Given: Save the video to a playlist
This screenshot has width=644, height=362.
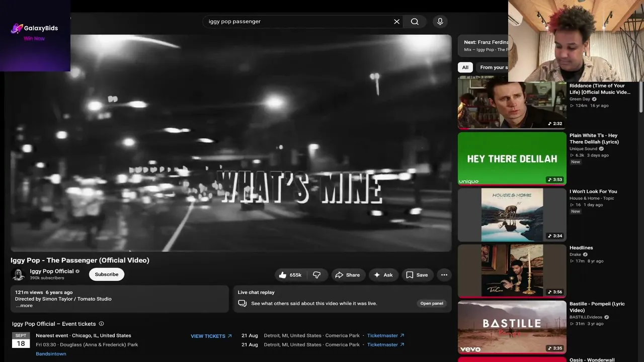Looking at the screenshot, I should (x=417, y=275).
